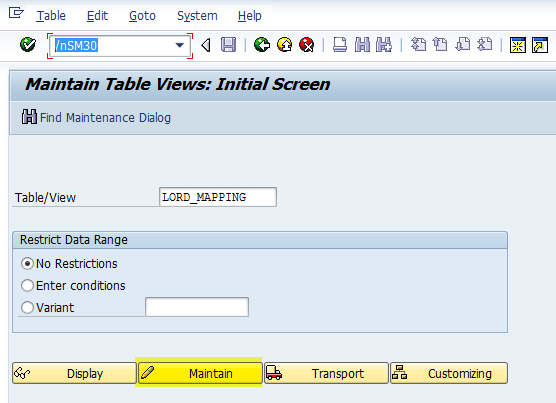
Task: Select the Variant radio button
Action: [x=27, y=307]
